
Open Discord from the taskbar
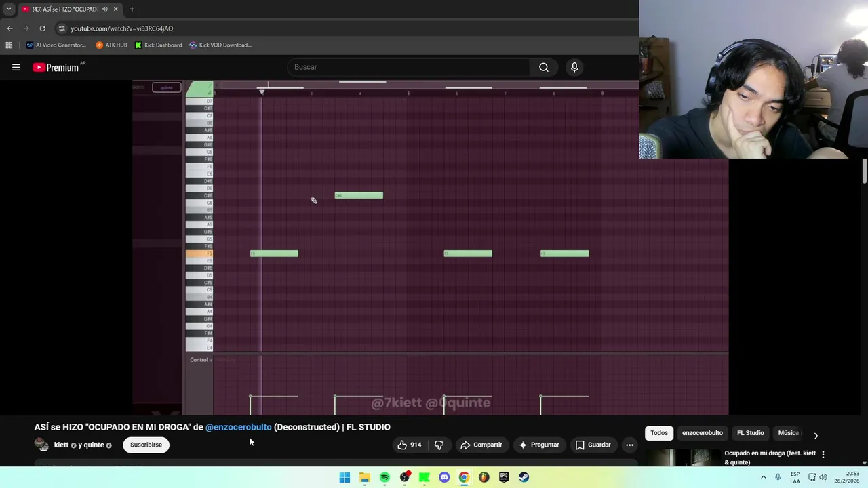coord(444,477)
